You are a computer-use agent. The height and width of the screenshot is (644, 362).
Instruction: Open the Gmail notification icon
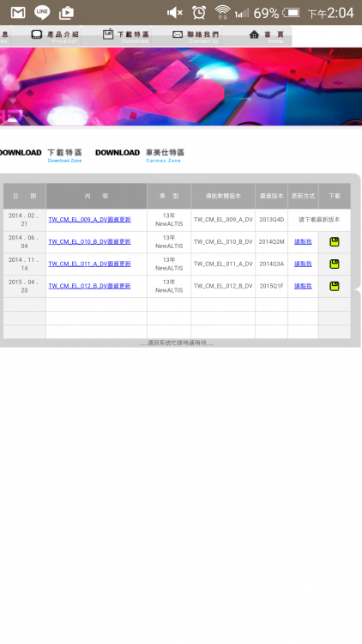point(18,13)
